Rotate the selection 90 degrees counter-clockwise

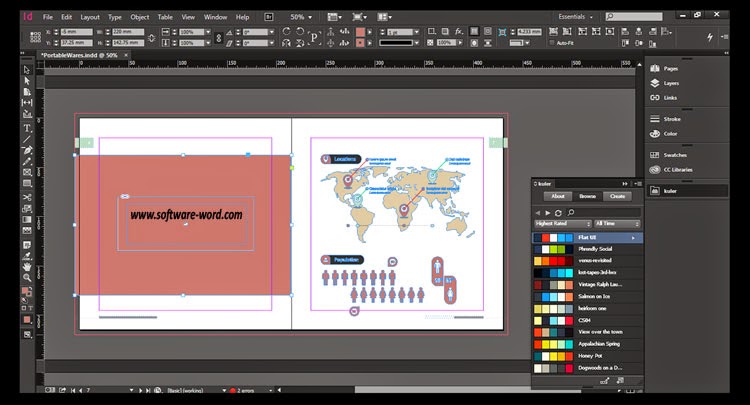300,32
